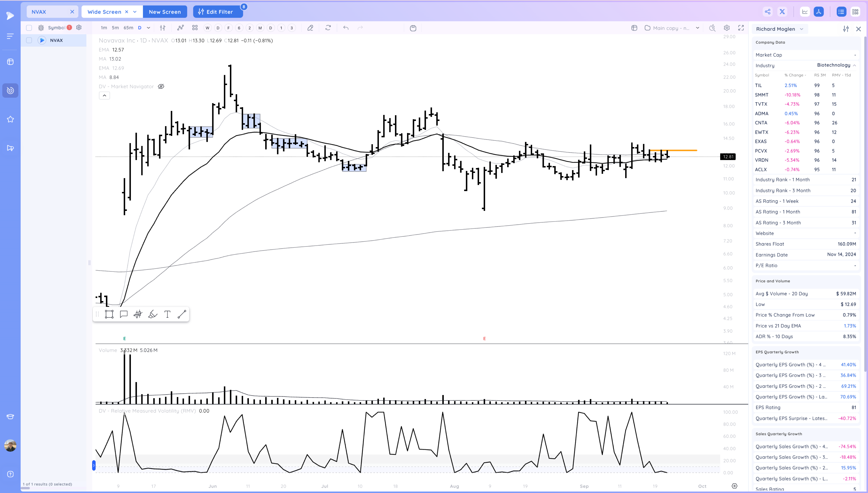Click the eraser drawing icon in toolbar
This screenshot has width=868, height=493.
[310, 28]
